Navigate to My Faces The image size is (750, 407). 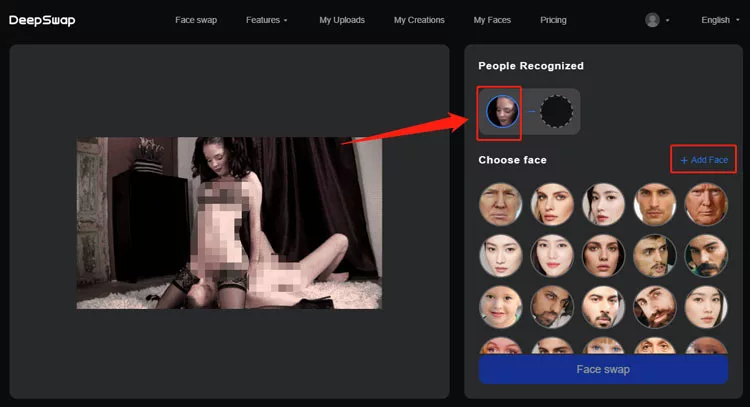pyautogui.click(x=492, y=20)
